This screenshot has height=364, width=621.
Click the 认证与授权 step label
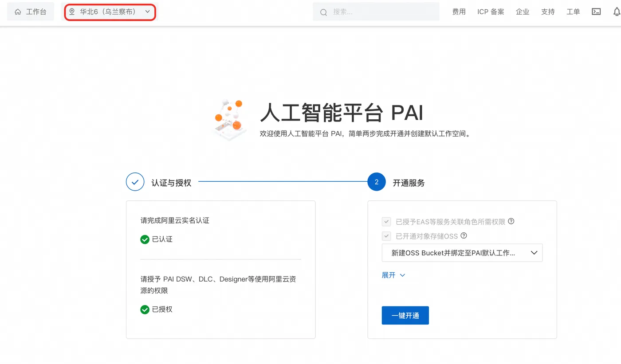coord(171,183)
